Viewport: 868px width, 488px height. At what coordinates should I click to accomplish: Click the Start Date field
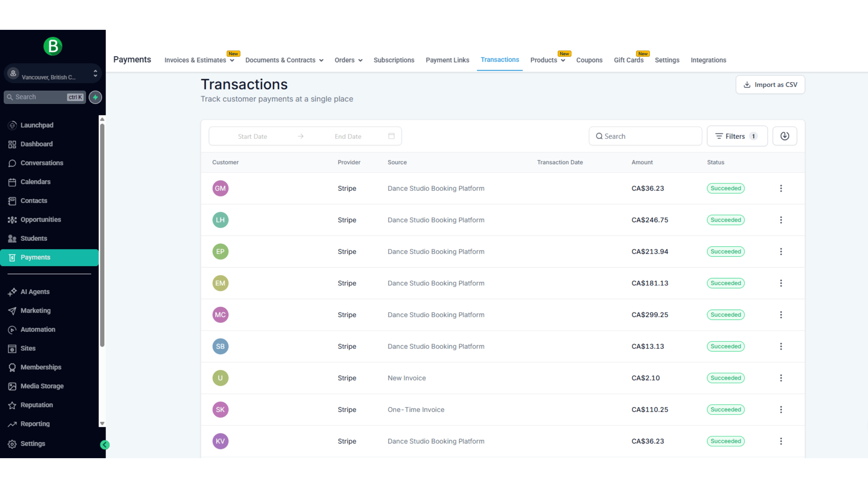pos(252,136)
